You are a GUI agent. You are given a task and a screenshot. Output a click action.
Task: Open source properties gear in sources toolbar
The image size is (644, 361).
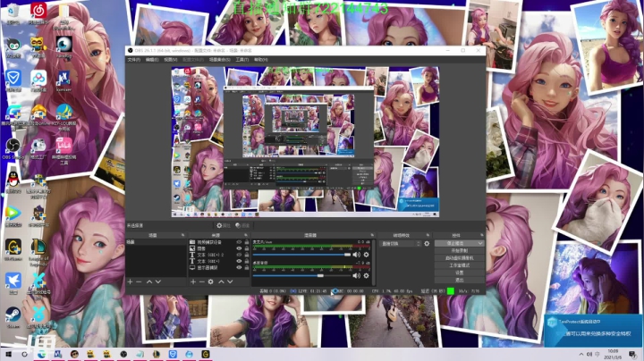tap(211, 281)
